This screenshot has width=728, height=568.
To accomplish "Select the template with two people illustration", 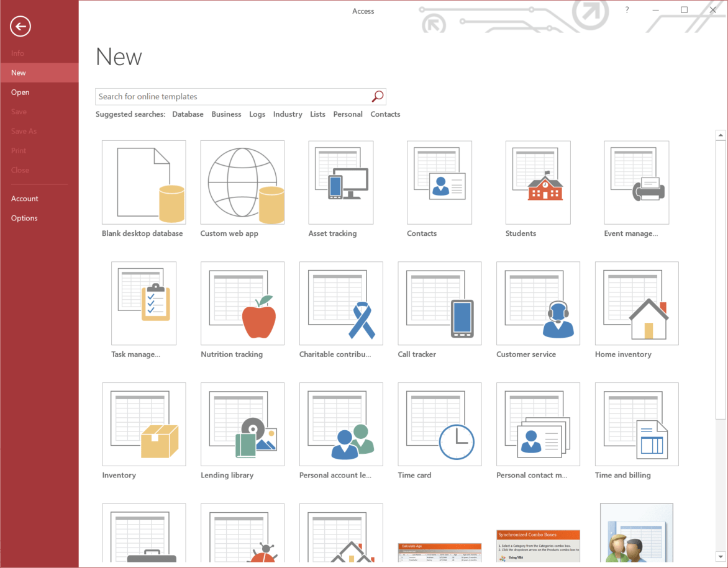I will [637, 533].
